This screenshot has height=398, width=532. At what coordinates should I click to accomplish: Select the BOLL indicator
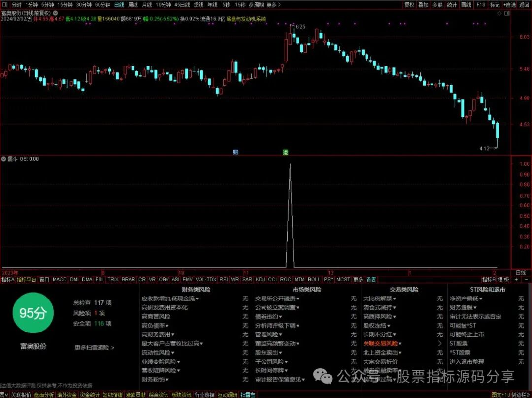(x=314, y=280)
